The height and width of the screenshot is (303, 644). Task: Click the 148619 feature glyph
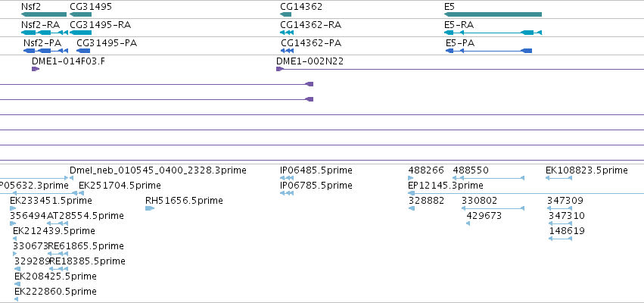[x=560, y=239]
